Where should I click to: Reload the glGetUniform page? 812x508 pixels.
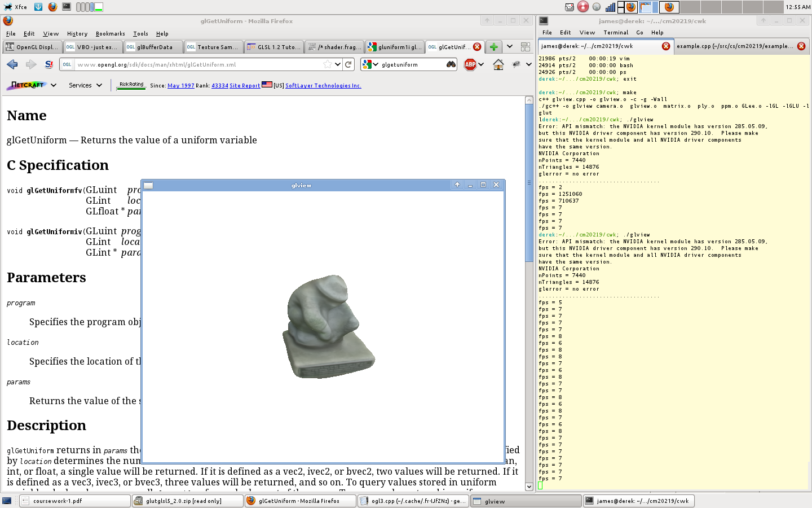(x=348, y=64)
